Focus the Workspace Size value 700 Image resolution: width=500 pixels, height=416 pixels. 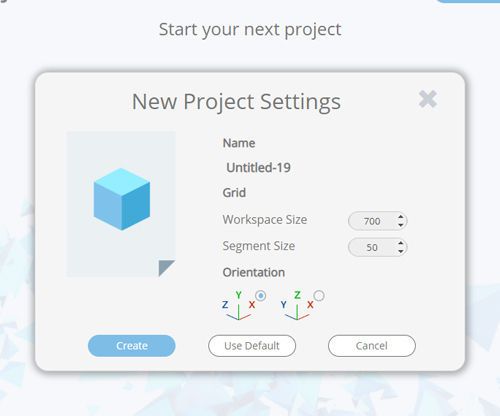(372, 221)
